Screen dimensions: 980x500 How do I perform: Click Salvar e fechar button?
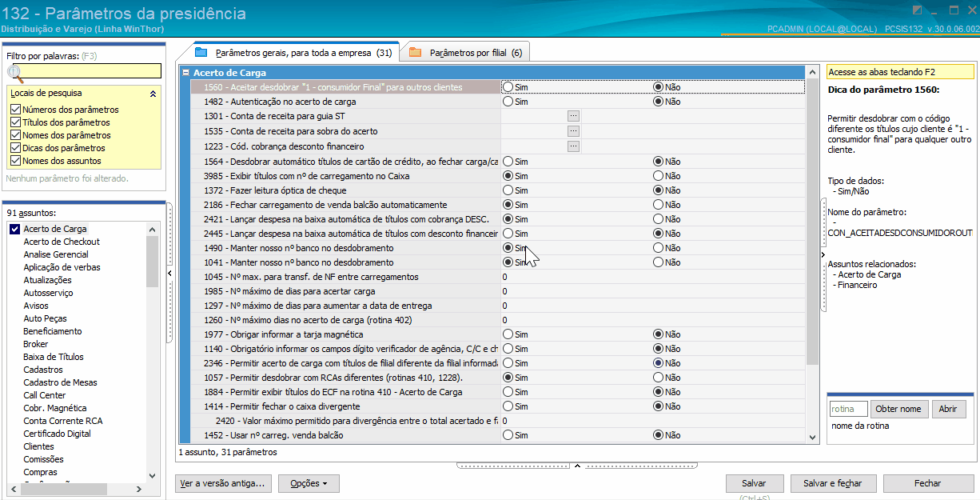click(x=833, y=483)
